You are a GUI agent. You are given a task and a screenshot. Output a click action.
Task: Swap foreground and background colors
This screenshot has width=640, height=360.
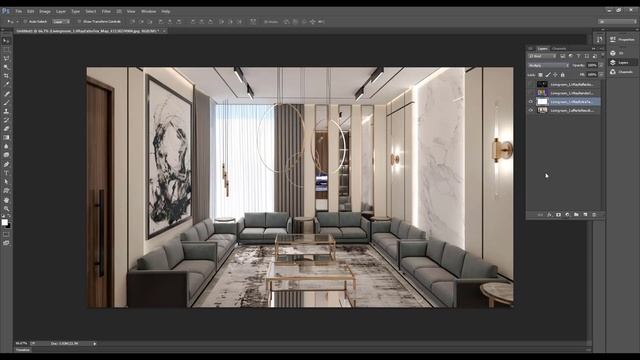pyautogui.click(x=9, y=216)
